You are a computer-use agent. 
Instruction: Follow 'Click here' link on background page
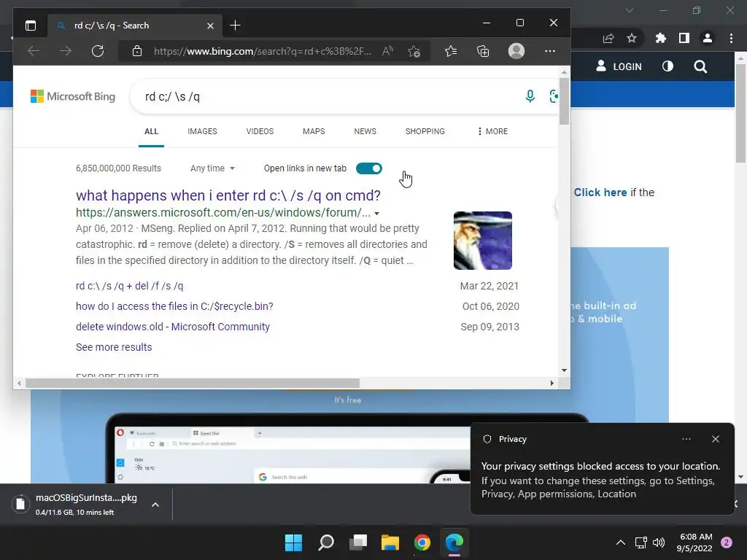600,192
